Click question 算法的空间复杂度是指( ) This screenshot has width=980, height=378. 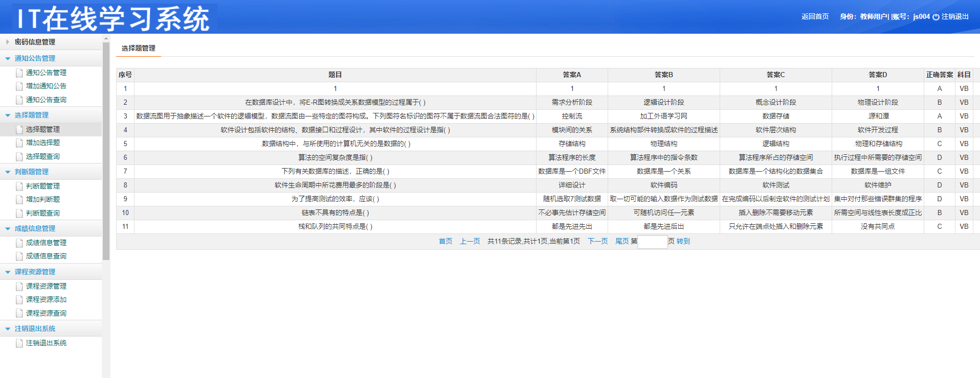pos(335,157)
